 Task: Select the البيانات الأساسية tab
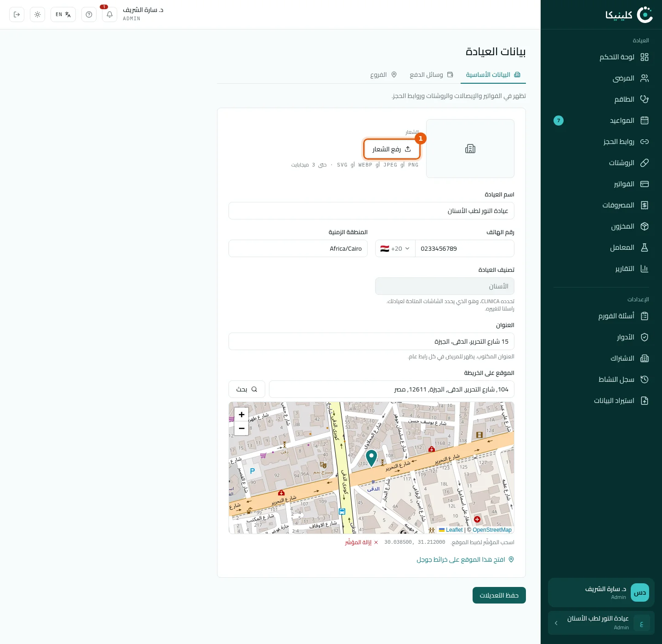(x=493, y=75)
